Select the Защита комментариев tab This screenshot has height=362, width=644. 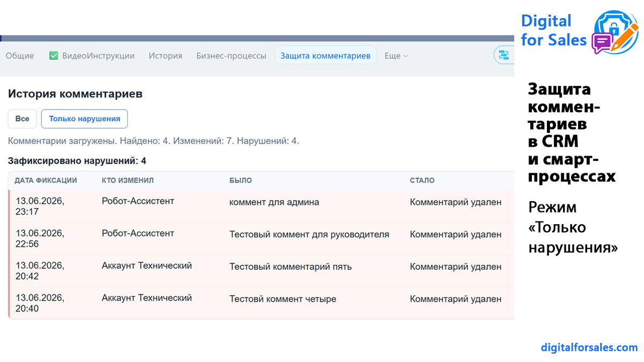325,55
